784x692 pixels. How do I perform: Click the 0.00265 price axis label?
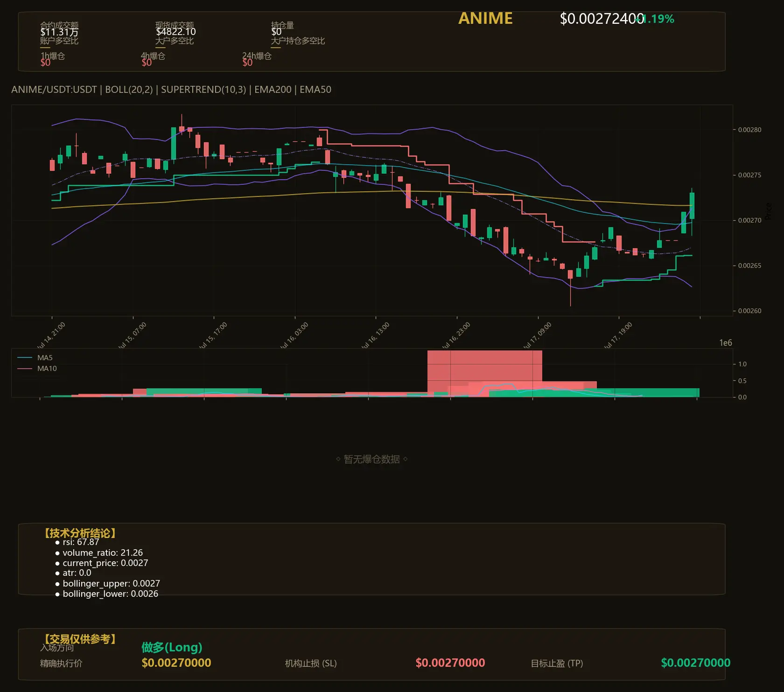(x=749, y=266)
